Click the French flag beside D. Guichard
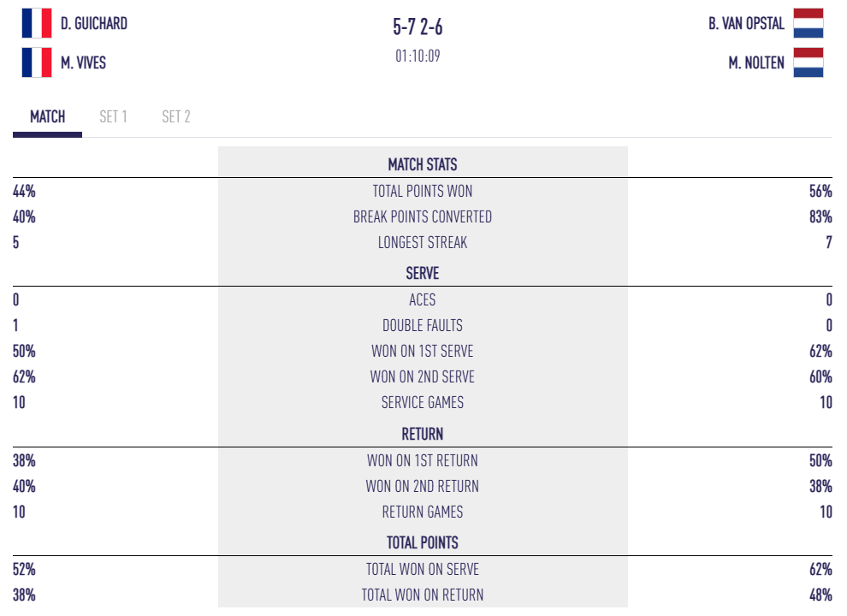This screenshot has height=616, width=847. coord(37,24)
